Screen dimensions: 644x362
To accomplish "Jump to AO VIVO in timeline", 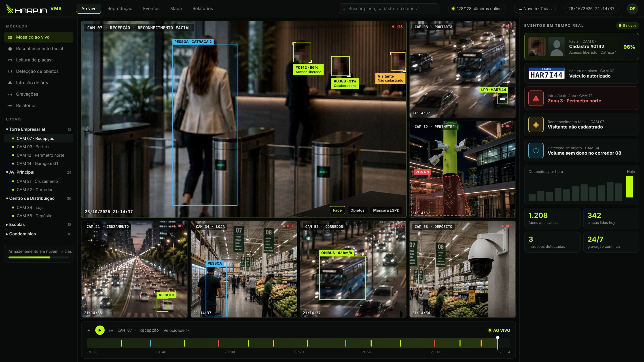I will [499, 330].
